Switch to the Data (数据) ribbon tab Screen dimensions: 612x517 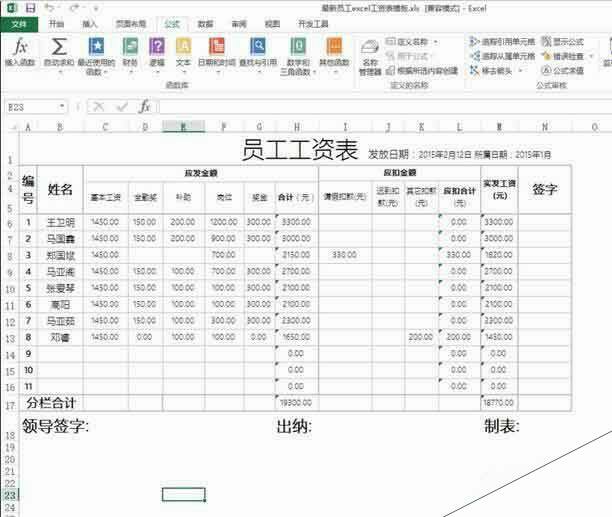(x=205, y=22)
